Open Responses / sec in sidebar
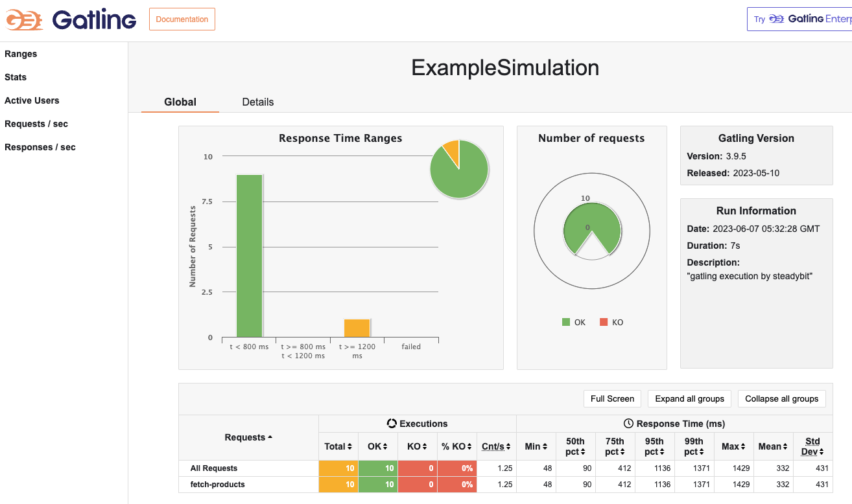Viewport: 852px width, 504px height. [x=40, y=147]
